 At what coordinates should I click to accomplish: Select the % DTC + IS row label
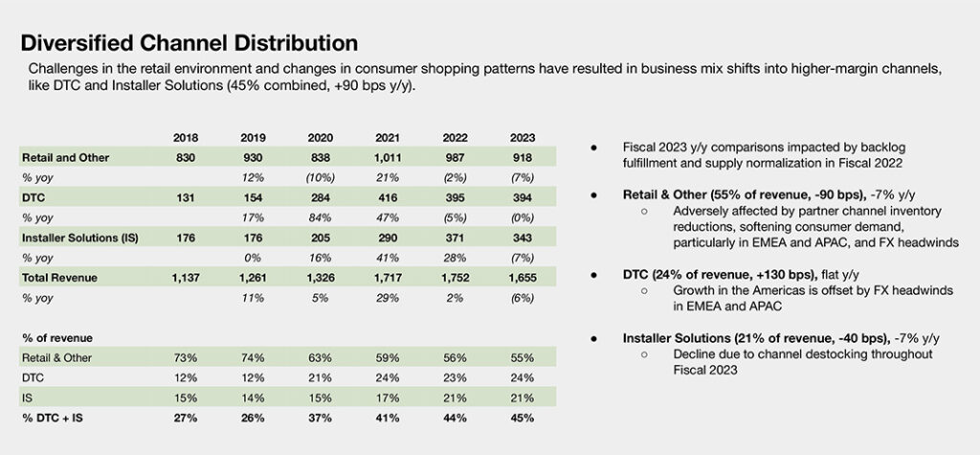[x=53, y=418]
